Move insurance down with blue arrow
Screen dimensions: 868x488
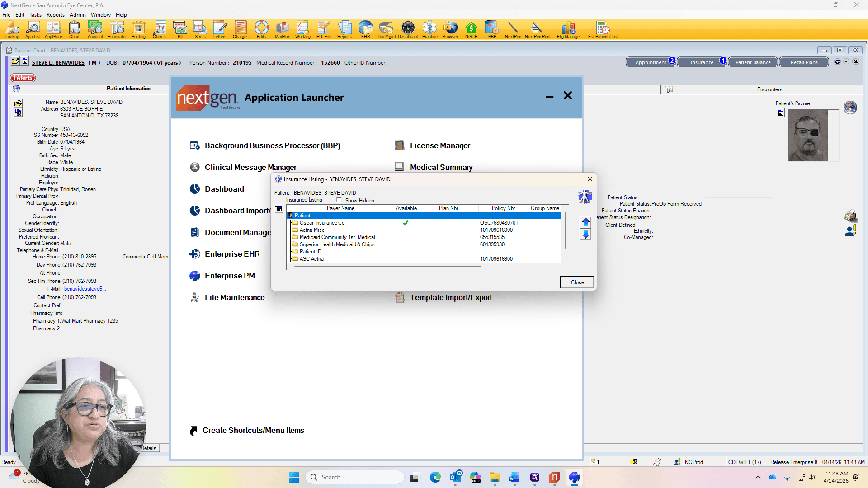click(585, 235)
